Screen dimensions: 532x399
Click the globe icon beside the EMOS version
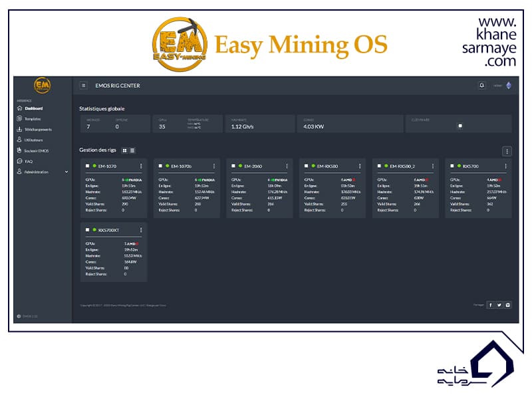[x=19, y=317]
